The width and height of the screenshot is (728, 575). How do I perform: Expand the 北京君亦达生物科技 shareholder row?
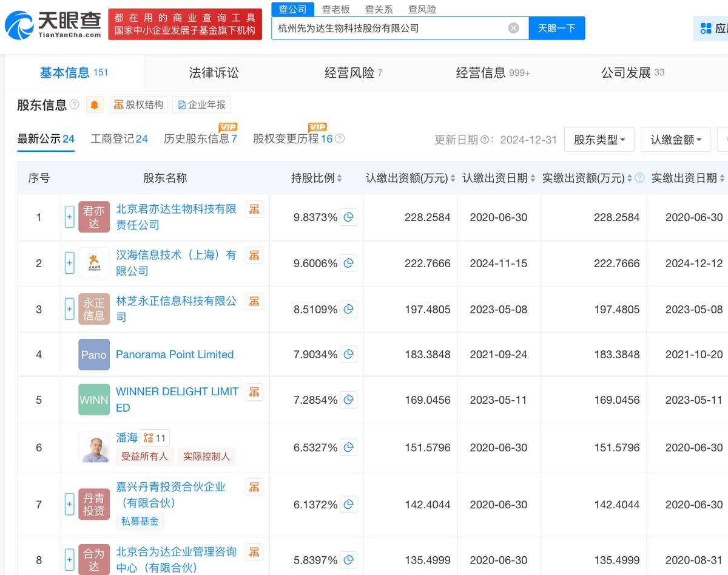point(69,217)
